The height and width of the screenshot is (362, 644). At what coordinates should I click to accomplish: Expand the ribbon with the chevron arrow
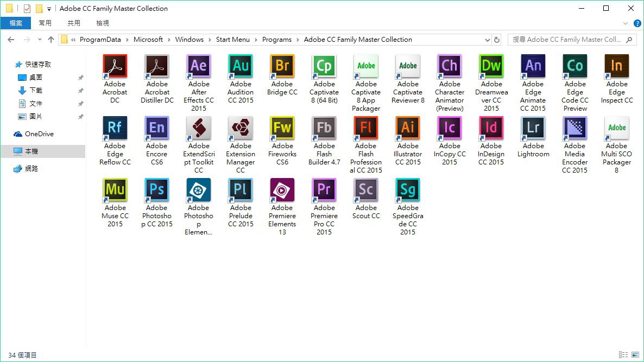625,23
